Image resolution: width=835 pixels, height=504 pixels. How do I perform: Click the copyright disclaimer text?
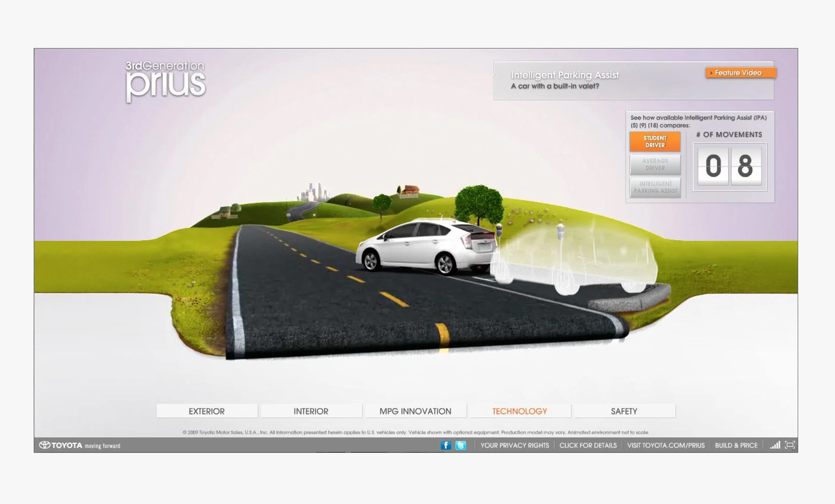416,432
